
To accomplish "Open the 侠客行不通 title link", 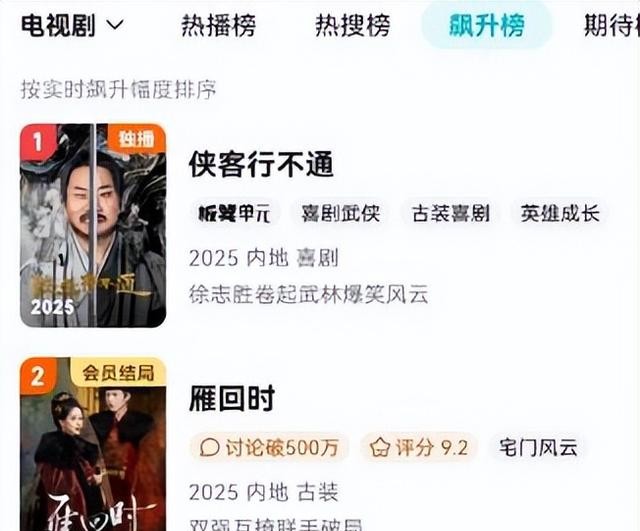I will pos(261,164).
